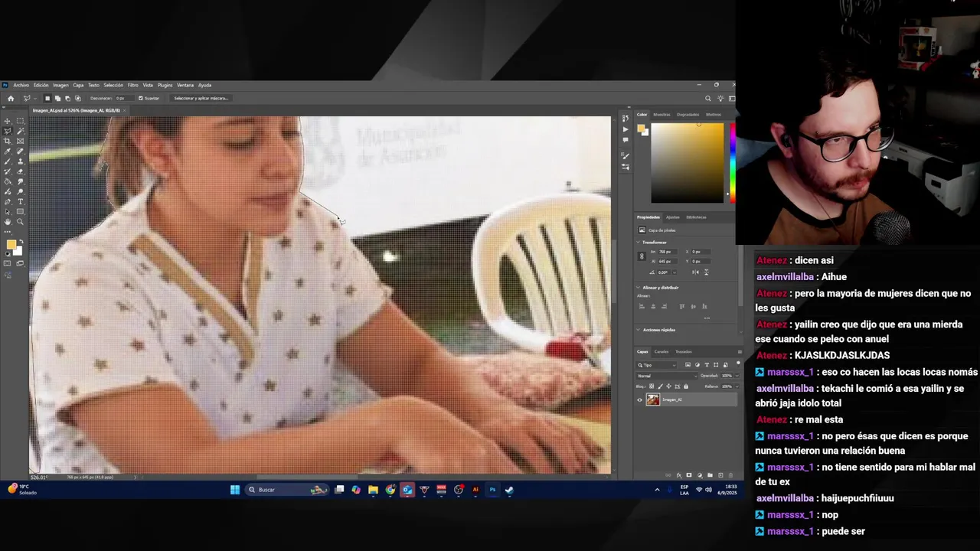Screen dimensions: 980x551
Task: Collapse the Transformar section
Action: pyautogui.click(x=637, y=242)
